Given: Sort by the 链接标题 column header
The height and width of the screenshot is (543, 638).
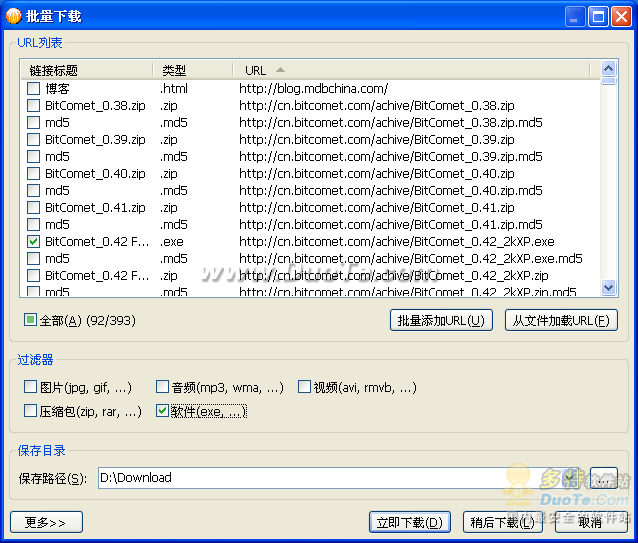Looking at the screenshot, I should 87,70.
